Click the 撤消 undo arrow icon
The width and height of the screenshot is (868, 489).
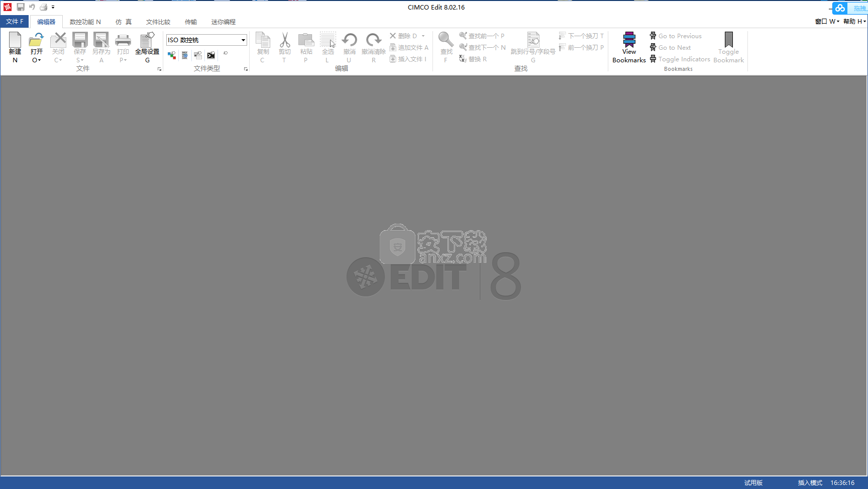point(349,40)
